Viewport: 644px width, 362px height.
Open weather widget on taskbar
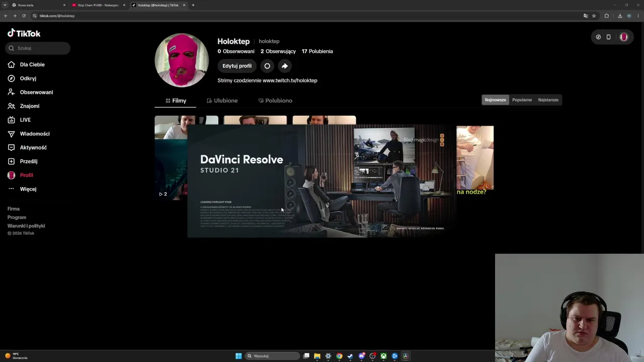(16, 356)
